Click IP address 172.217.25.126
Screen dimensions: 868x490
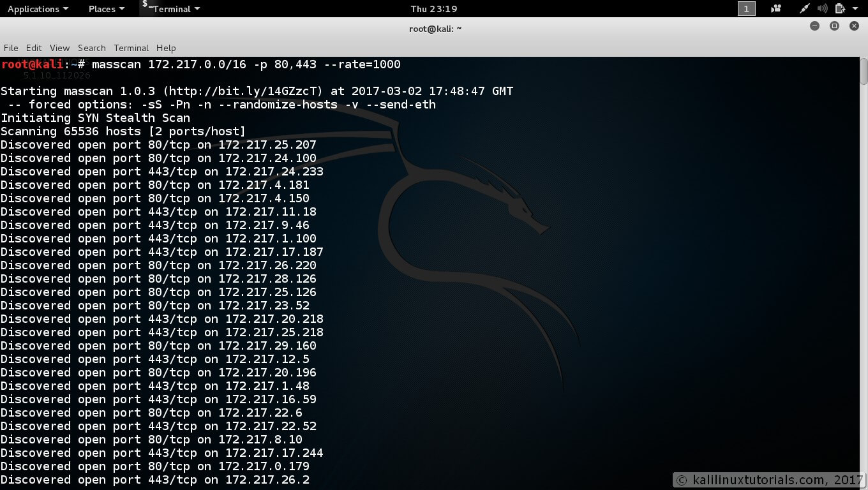[267, 292]
